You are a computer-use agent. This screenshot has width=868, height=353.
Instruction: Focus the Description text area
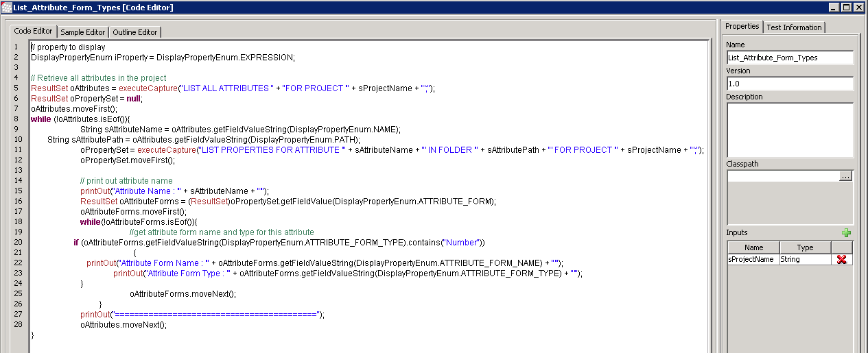click(x=789, y=130)
